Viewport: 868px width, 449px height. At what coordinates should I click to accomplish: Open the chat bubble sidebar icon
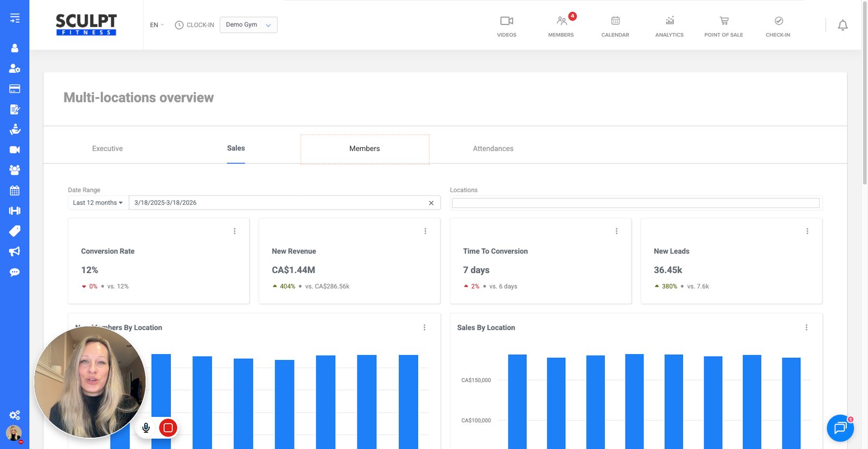[x=15, y=272]
